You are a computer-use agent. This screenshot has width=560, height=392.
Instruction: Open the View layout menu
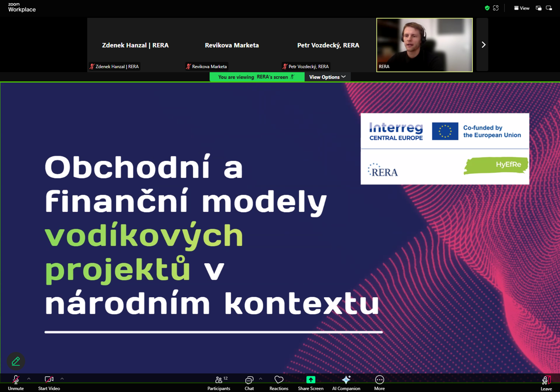point(522,8)
